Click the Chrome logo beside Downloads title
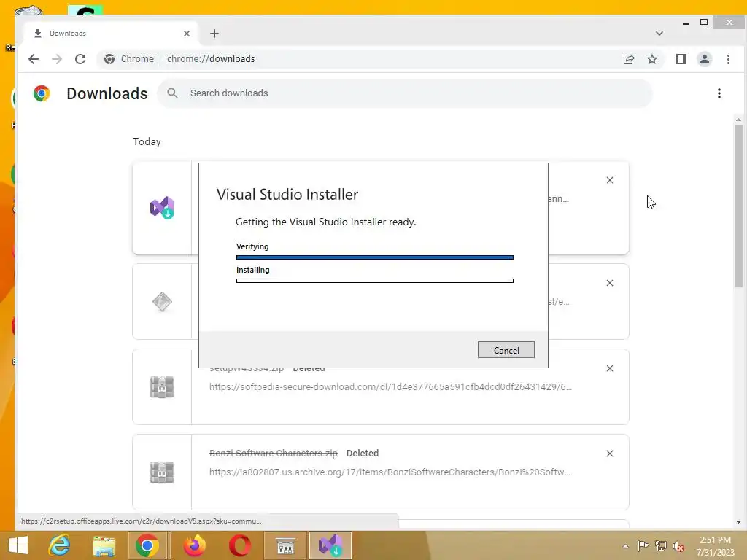Viewport: 747px width, 560px height. click(x=42, y=93)
